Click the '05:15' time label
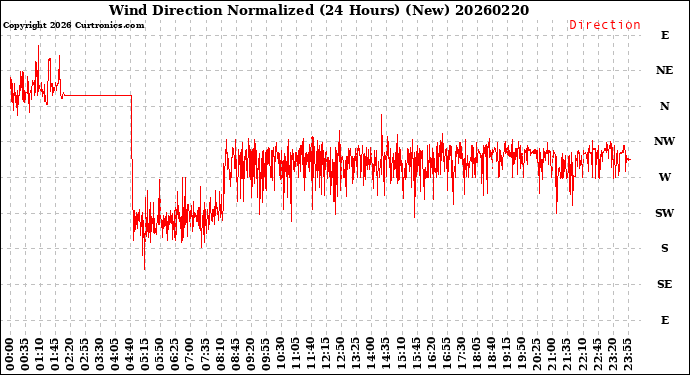The image size is (690, 375). pos(145,355)
